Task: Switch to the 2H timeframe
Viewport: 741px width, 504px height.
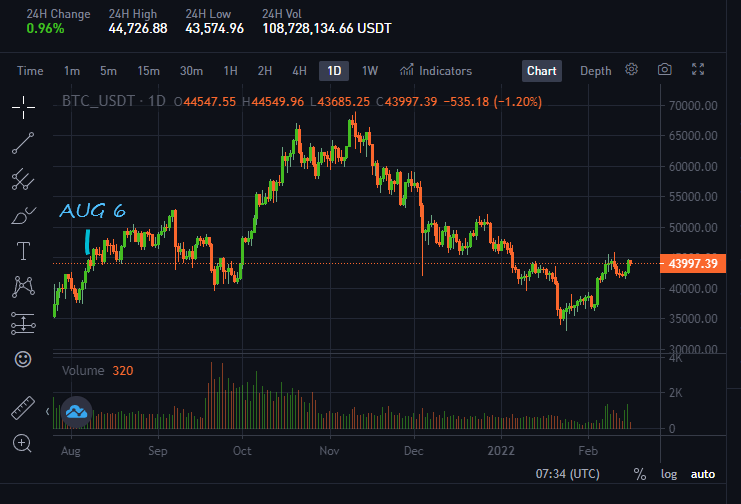Action: point(265,71)
